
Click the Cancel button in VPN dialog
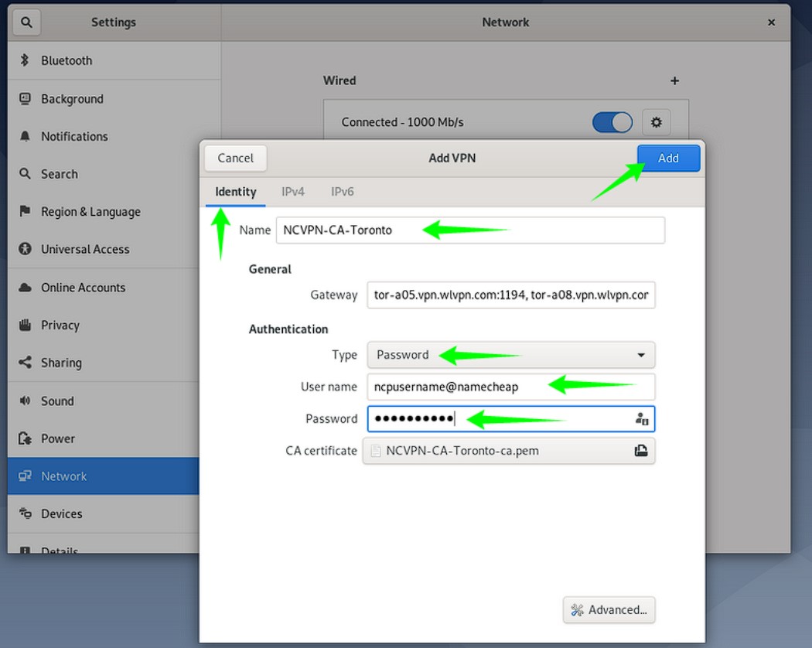click(x=236, y=158)
